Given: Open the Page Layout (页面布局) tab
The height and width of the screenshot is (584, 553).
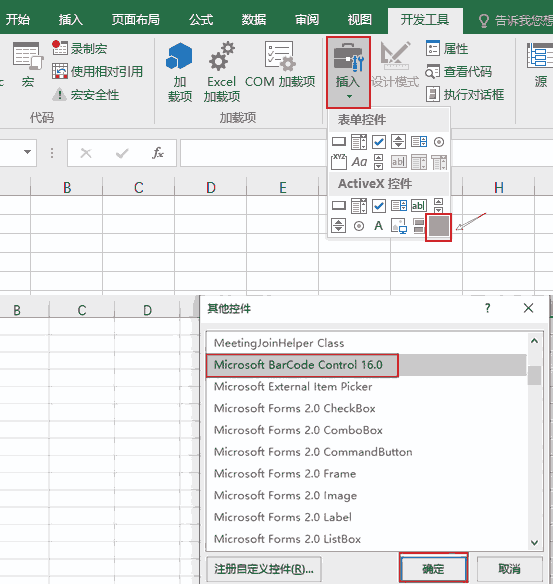Looking at the screenshot, I should pyautogui.click(x=136, y=19).
